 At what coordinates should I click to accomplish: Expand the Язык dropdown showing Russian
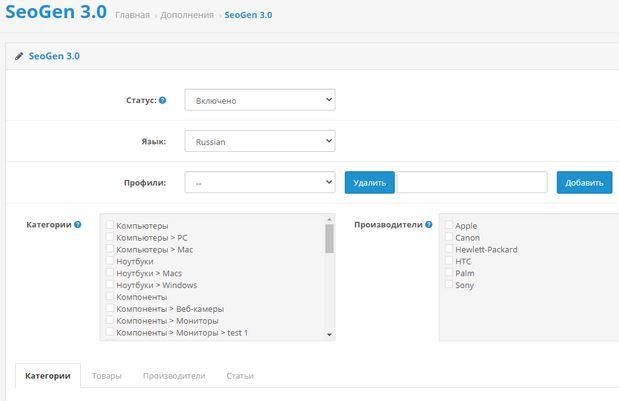tap(259, 142)
